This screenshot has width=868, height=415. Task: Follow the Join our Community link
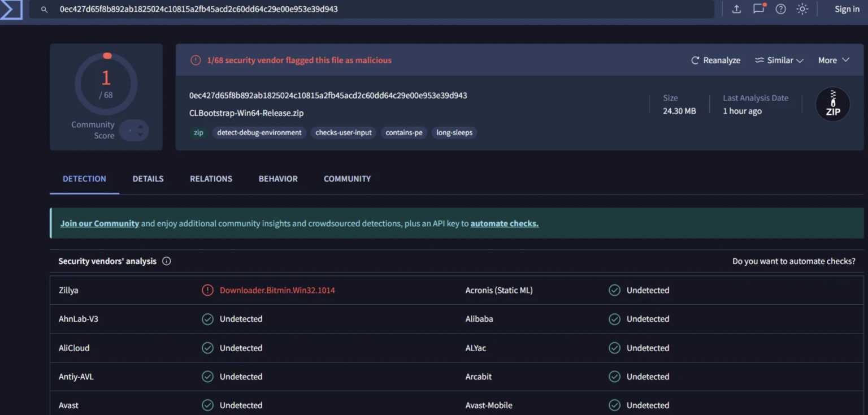coord(99,223)
